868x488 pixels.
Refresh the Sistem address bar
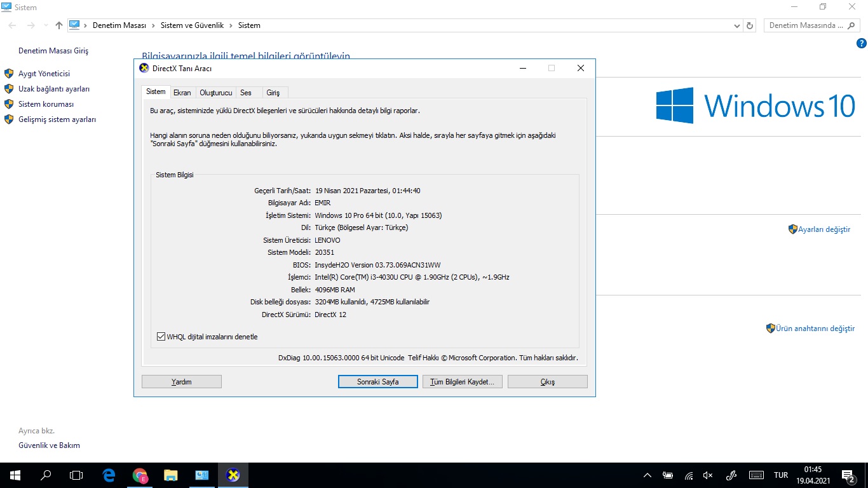click(750, 25)
